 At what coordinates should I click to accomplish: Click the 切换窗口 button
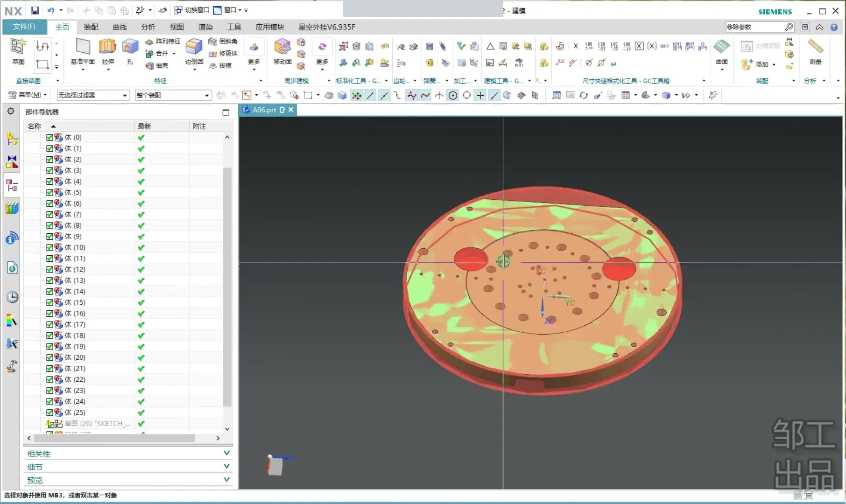click(192, 10)
